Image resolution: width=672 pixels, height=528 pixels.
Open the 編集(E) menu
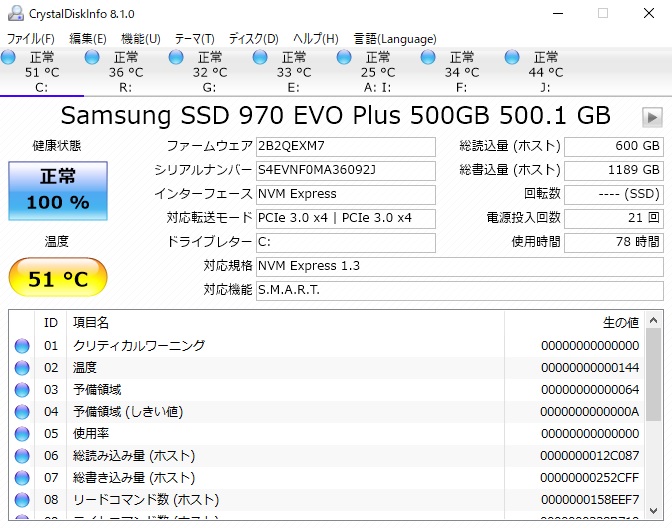pyautogui.click(x=88, y=39)
